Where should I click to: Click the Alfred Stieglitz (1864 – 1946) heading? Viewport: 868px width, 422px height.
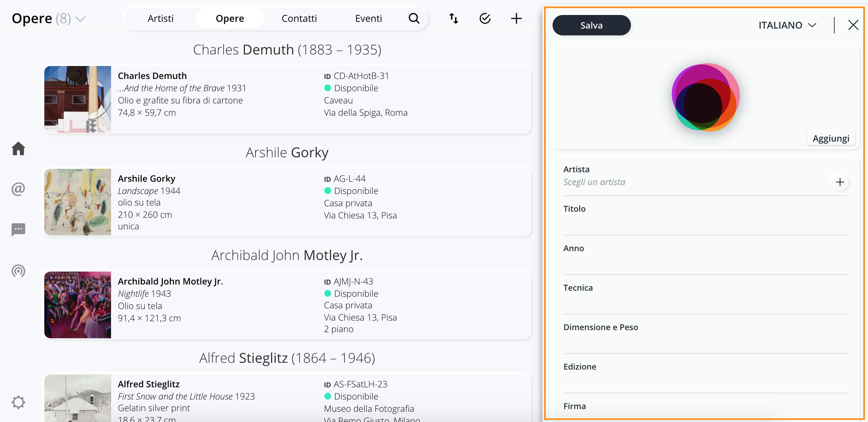coord(287,358)
